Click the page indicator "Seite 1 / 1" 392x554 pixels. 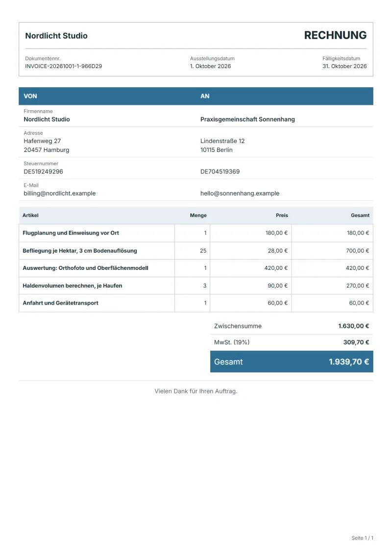coord(362,538)
